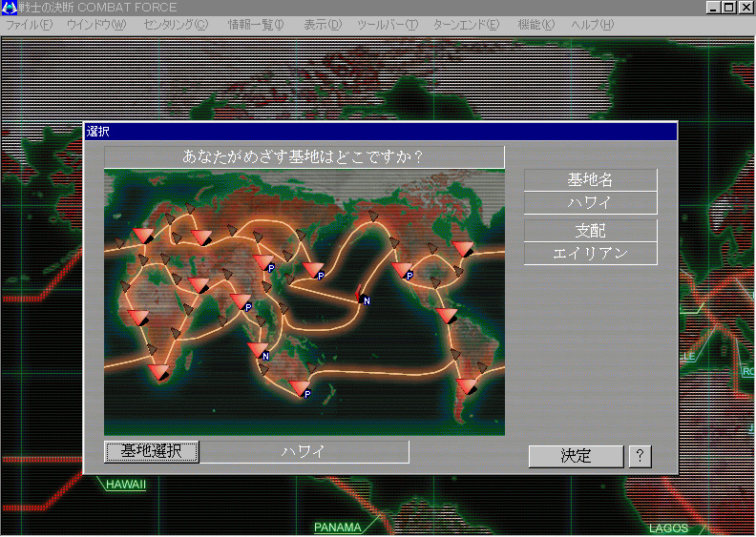Choose the base marker on North America's east coast

[463, 249]
